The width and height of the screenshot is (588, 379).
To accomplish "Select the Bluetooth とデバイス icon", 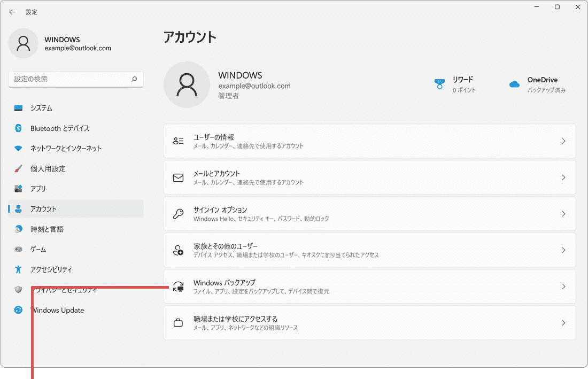I will tap(18, 128).
